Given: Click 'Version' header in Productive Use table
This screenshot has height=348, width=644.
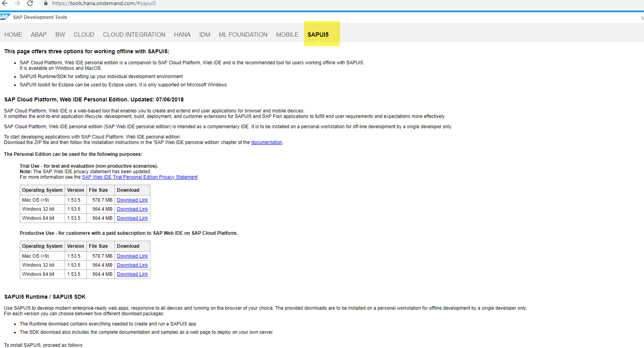Looking at the screenshot, I should tap(75, 246).
